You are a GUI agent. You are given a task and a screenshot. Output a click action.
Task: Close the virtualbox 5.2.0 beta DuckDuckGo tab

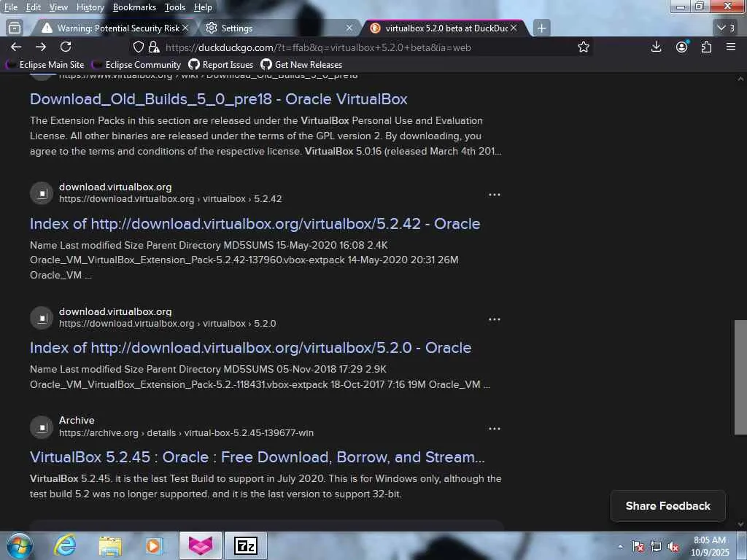point(514,28)
